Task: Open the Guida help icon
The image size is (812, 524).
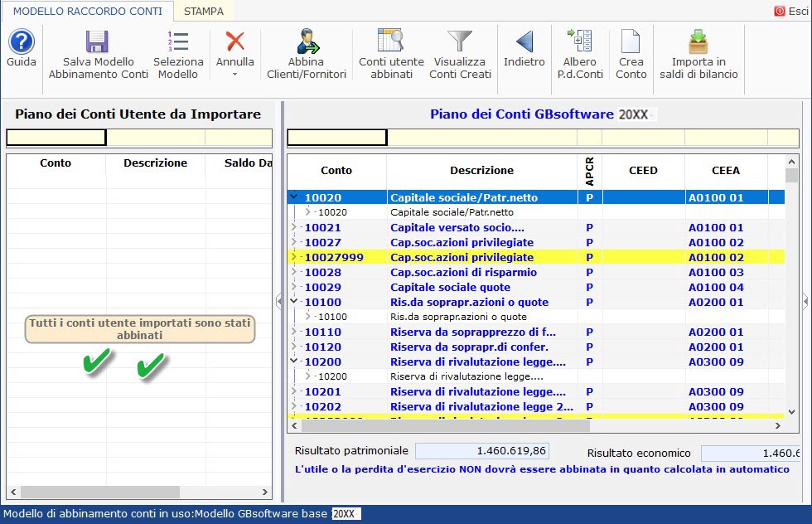Action: tap(21, 50)
